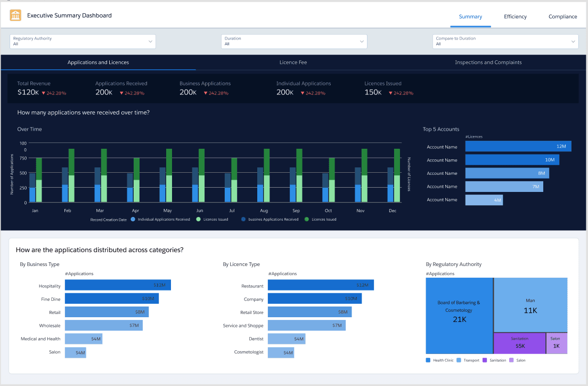Click the Health Clinic legend square
Image resolution: width=588 pixels, height=386 pixels.
coord(428,360)
